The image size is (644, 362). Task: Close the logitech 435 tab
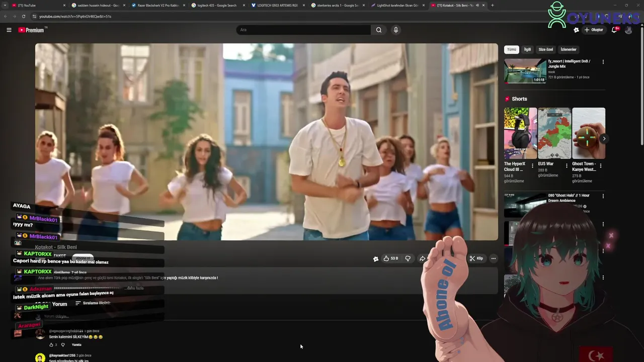coord(244,5)
